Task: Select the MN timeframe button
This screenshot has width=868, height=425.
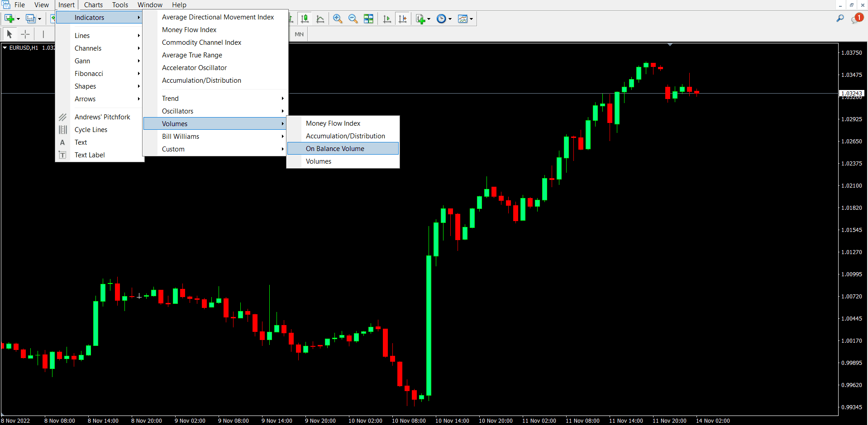Action: pyautogui.click(x=299, y=34)
